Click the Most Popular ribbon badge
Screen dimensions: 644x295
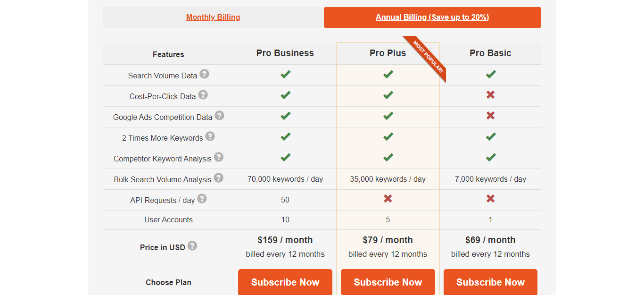coord(427,57)
